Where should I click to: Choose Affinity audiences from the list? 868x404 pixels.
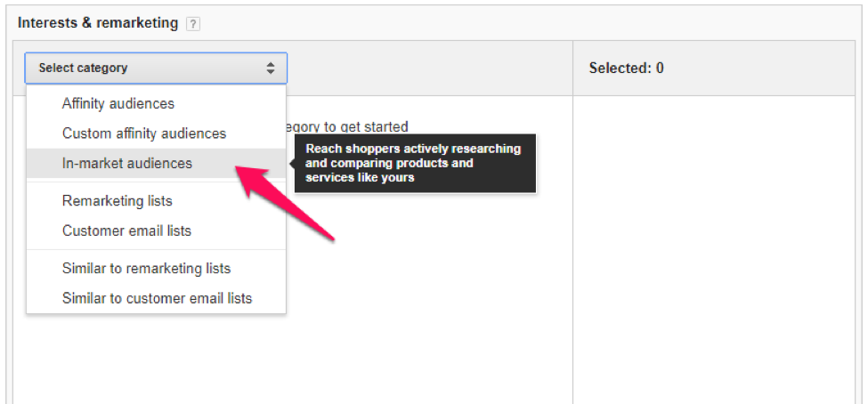[118, 104]
